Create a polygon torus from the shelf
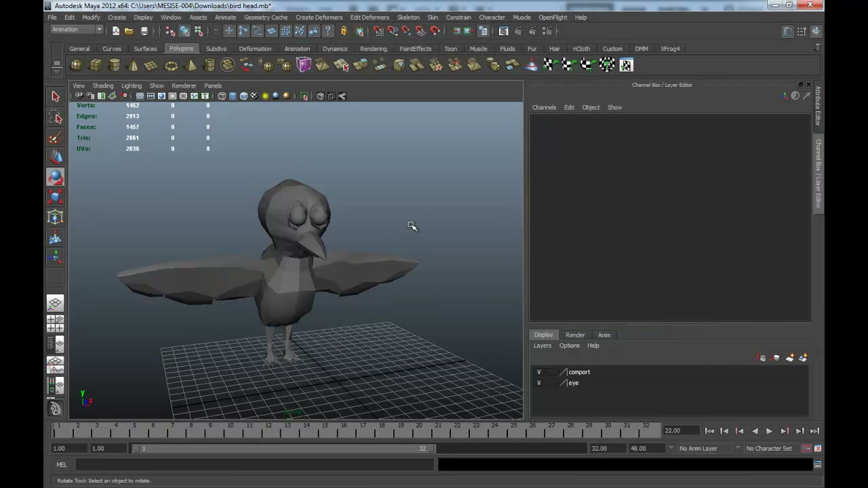 171,65
